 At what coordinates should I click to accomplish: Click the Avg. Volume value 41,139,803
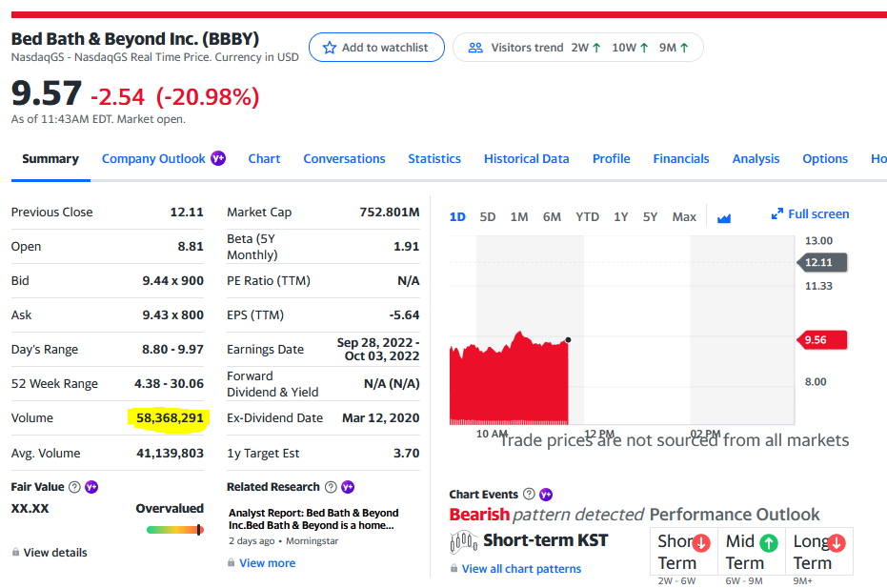click(170, 454)
